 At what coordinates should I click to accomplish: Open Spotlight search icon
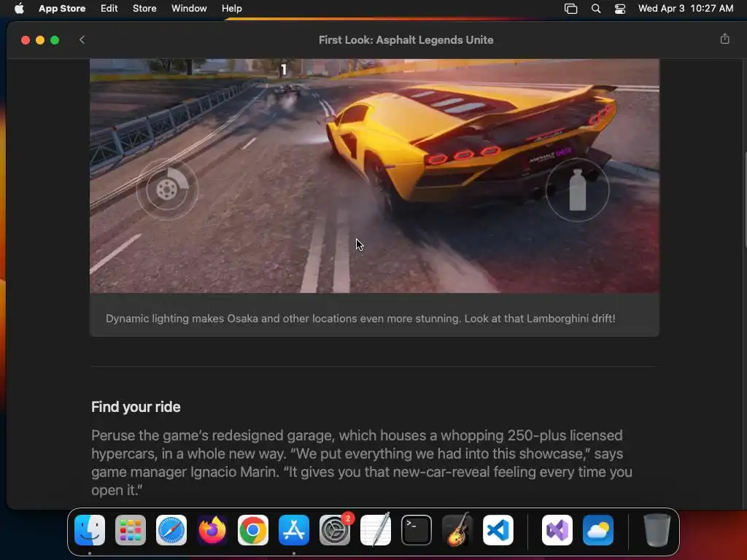[x=595, y=9]
